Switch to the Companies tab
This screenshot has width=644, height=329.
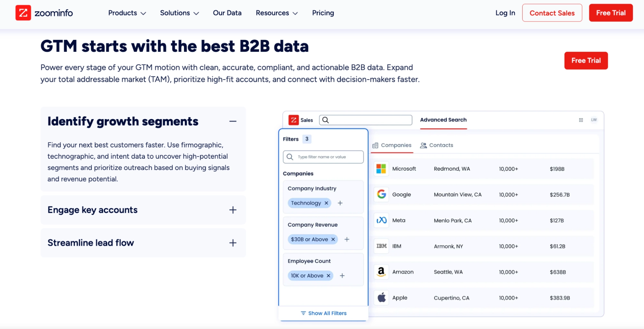[392, 146]
